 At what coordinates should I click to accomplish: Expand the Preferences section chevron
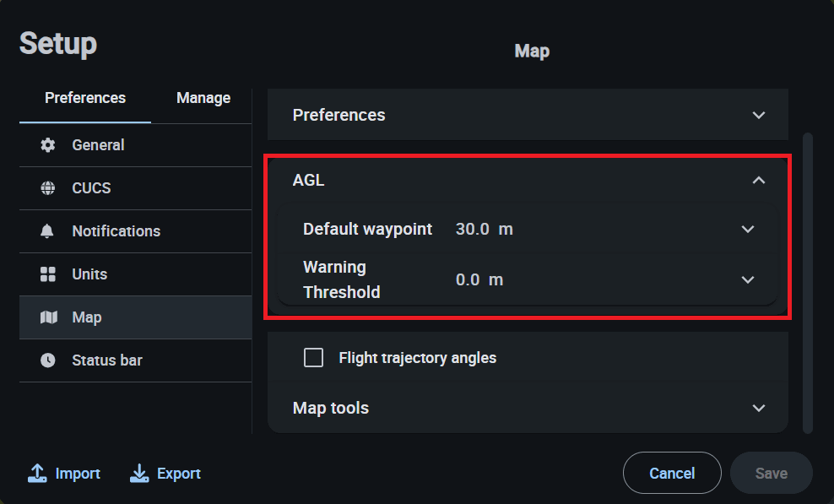pos(758,115)
